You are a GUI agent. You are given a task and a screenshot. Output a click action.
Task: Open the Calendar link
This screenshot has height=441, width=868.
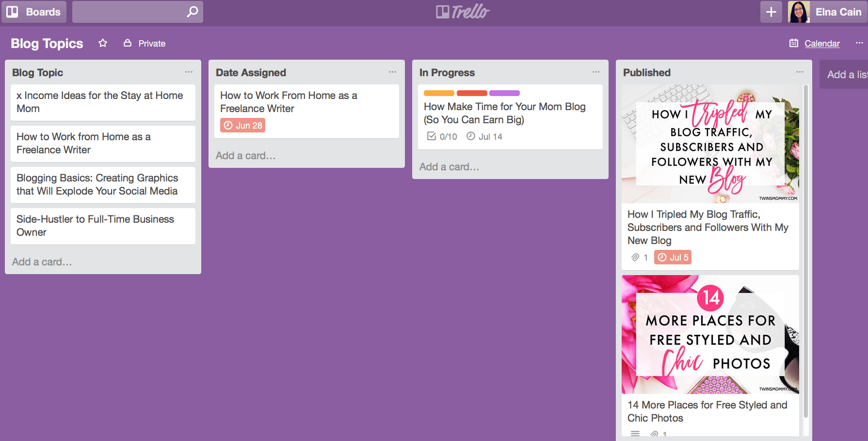coord(821,44)
